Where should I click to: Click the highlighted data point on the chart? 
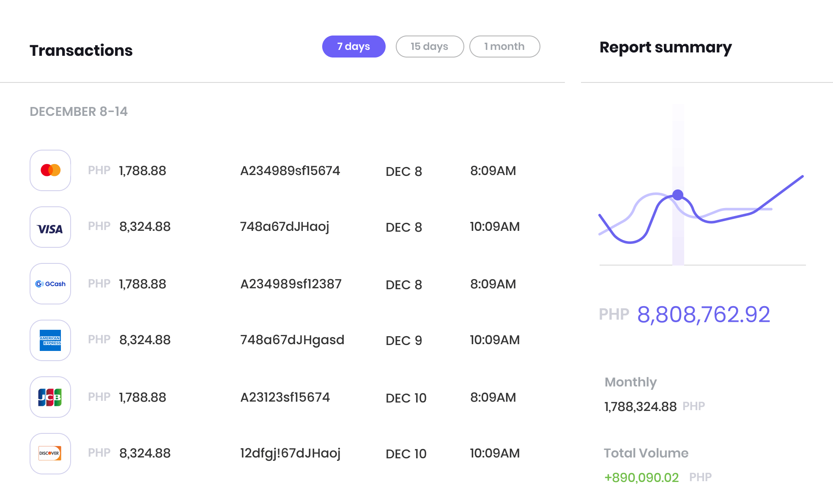tap(678, 195)
